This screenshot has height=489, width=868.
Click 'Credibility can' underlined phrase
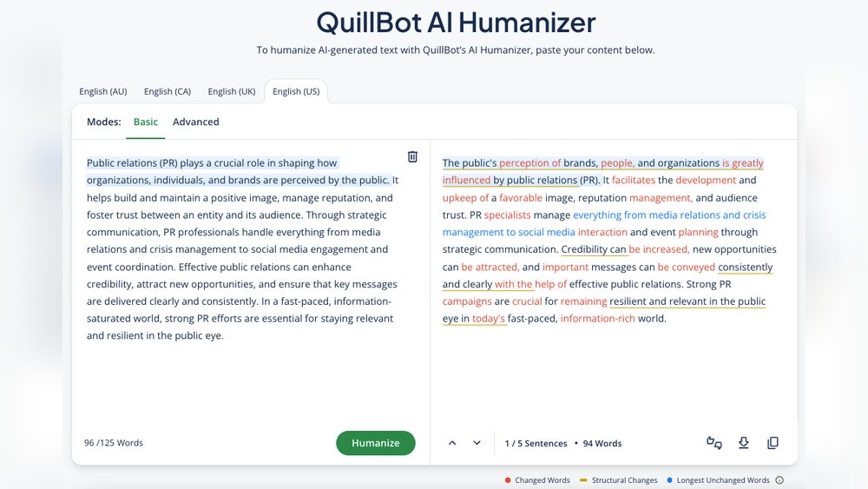(x=594, y=249)
